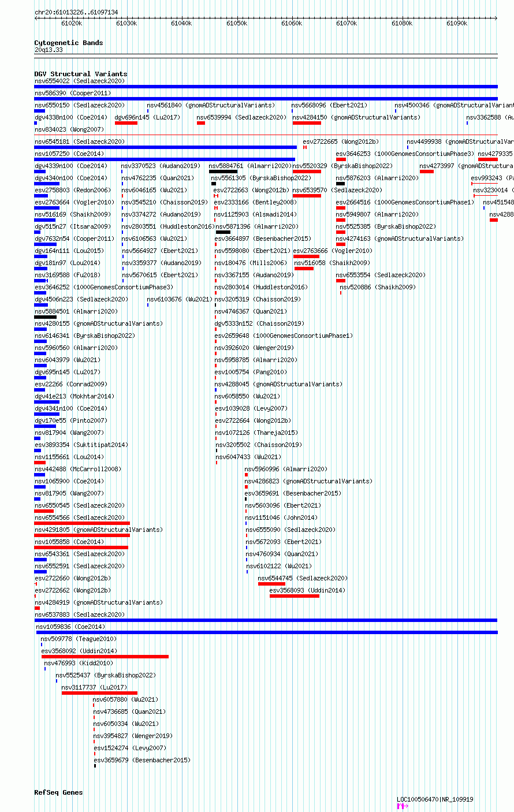Viewport: 514px width, 812px height.
Task: Open variant dgv696n145 (Lu2017)
Action: tap(148, 117)
